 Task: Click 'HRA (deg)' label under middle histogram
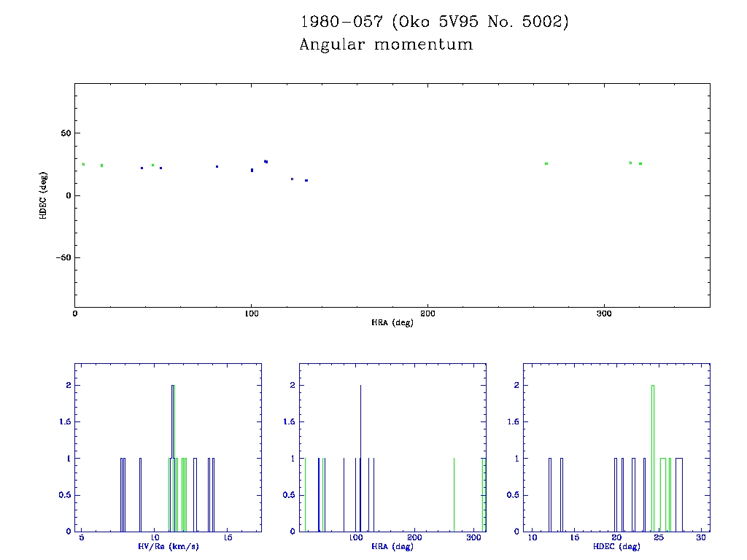point(392,546)
